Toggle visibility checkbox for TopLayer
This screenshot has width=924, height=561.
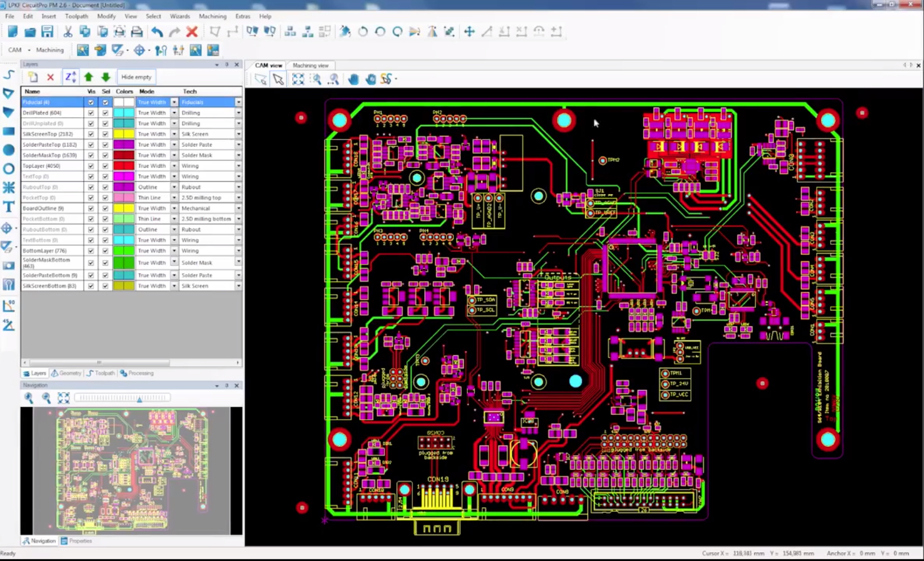91,166
